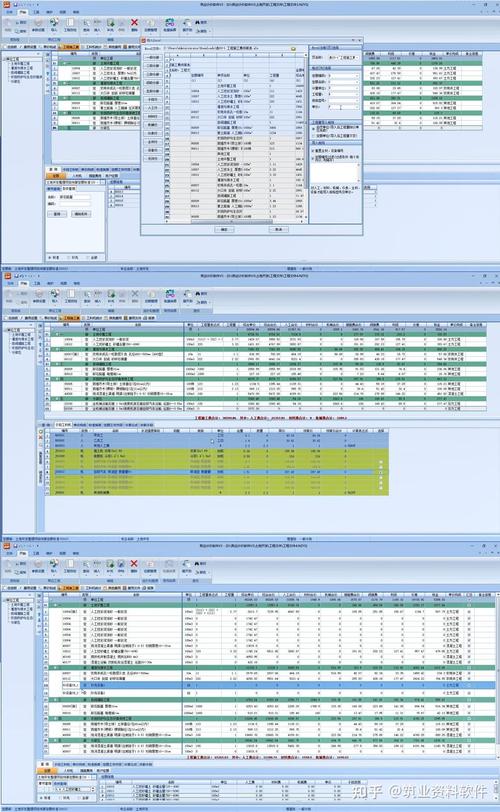Image resolution: width=500 pixels, height=812 pixels.
Task: Click the Import toolbar icon in the window hosting the dialog
Action: click(54, 23)
